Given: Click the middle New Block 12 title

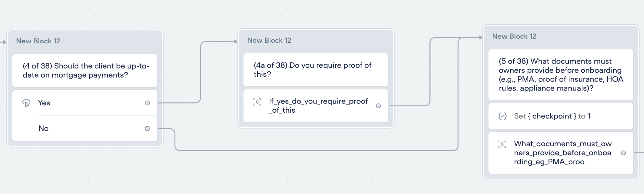Looking at the screenshot, I should (x=269, y=40).
